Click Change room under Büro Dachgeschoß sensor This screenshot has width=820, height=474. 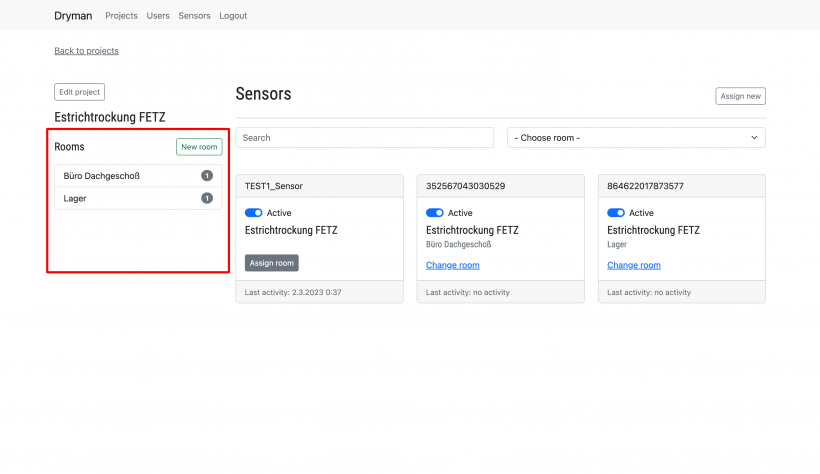coord(453,265)
